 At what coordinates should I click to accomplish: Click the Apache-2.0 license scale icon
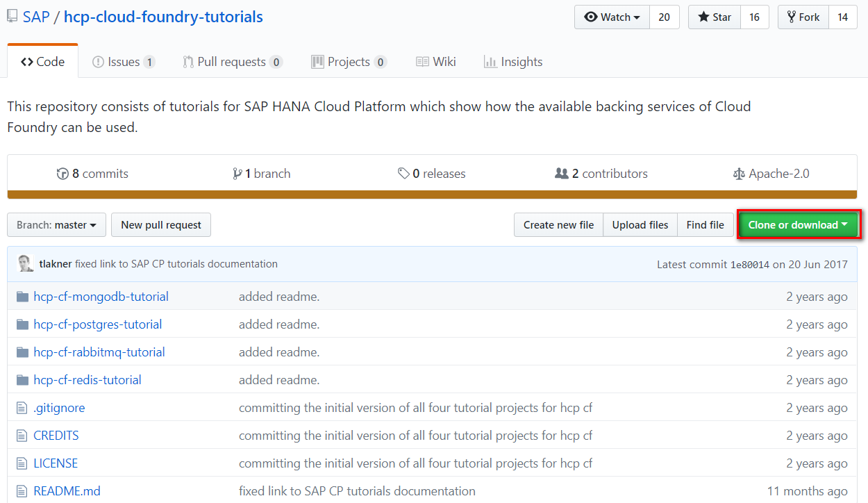pyautogui.click(x=739, y=174)
